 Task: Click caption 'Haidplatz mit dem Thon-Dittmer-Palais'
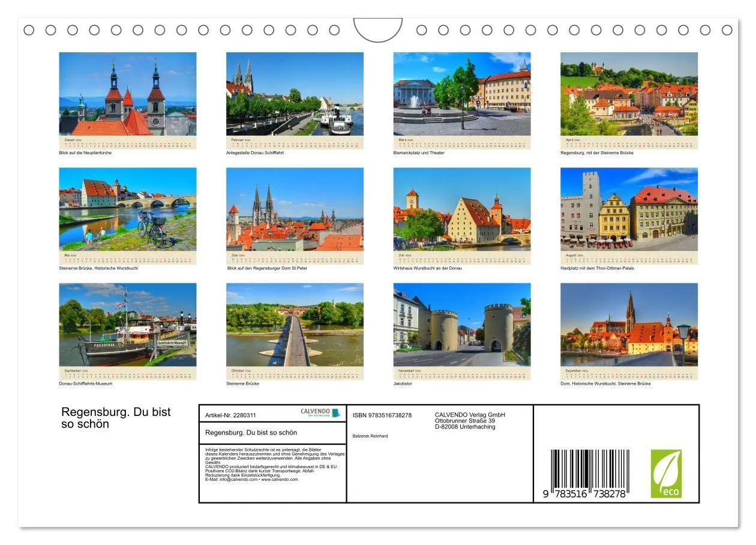click(597, 268)
